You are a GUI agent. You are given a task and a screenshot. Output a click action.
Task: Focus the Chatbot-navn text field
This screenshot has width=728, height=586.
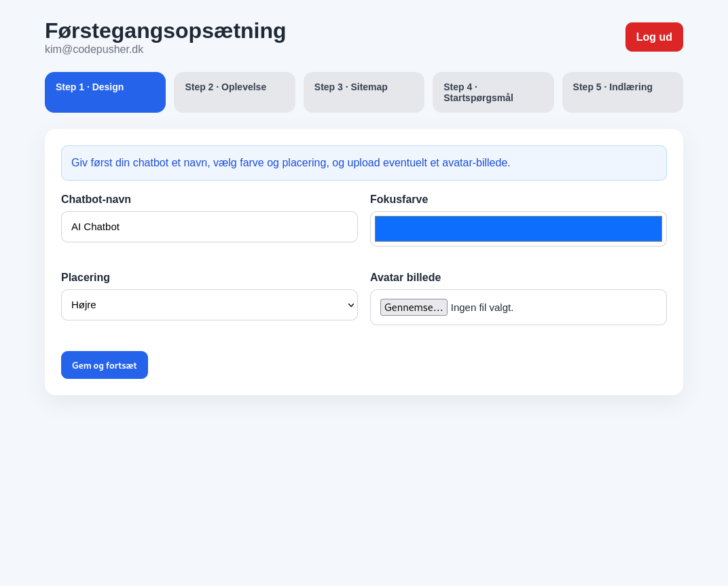point(209,227)
